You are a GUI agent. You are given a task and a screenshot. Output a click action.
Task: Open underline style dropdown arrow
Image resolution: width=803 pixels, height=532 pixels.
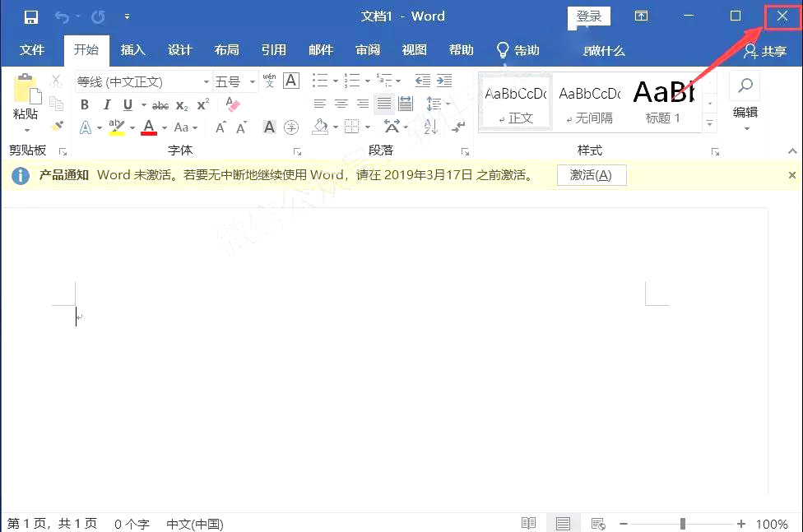144,105
